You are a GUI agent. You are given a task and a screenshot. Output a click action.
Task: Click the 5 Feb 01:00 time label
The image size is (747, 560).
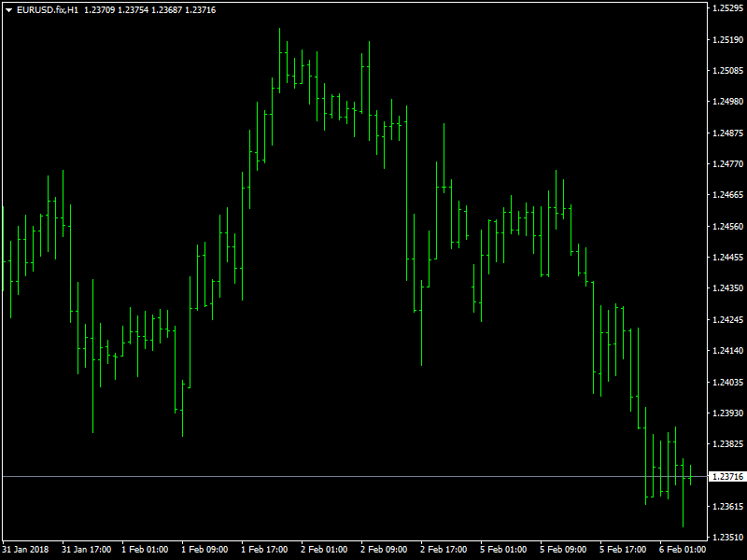coord(503,550)
